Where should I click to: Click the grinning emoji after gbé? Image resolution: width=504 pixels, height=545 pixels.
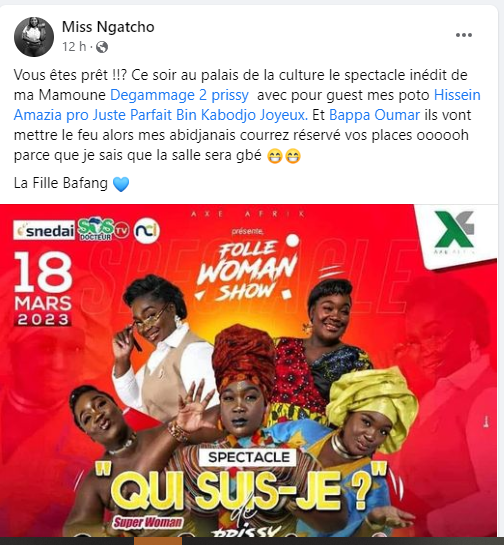(x=275, y=156)
